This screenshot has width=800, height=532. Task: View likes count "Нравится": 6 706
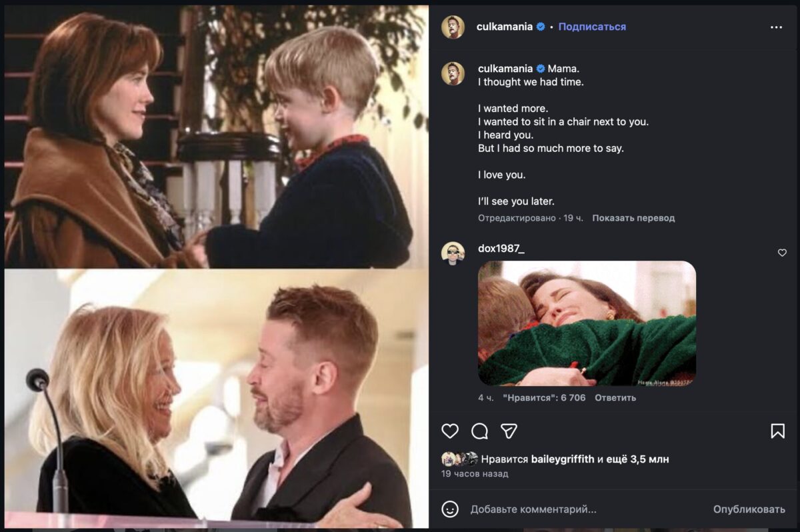tap(545, 398)
